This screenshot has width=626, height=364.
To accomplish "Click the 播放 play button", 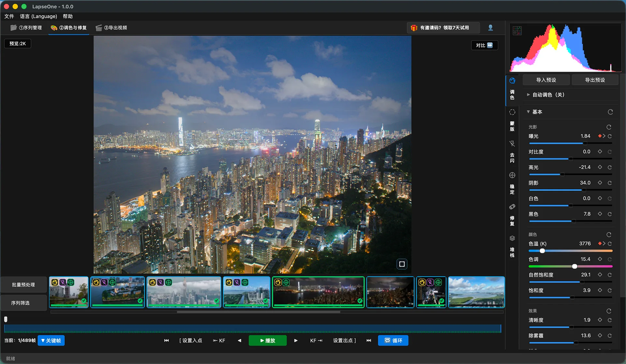I will click(x=268, y=341).
